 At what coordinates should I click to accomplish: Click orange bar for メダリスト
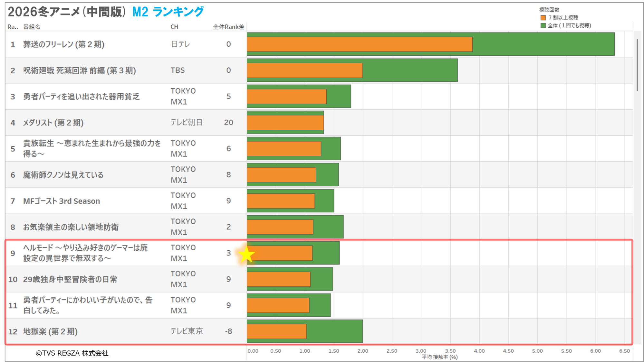point(285,123)
